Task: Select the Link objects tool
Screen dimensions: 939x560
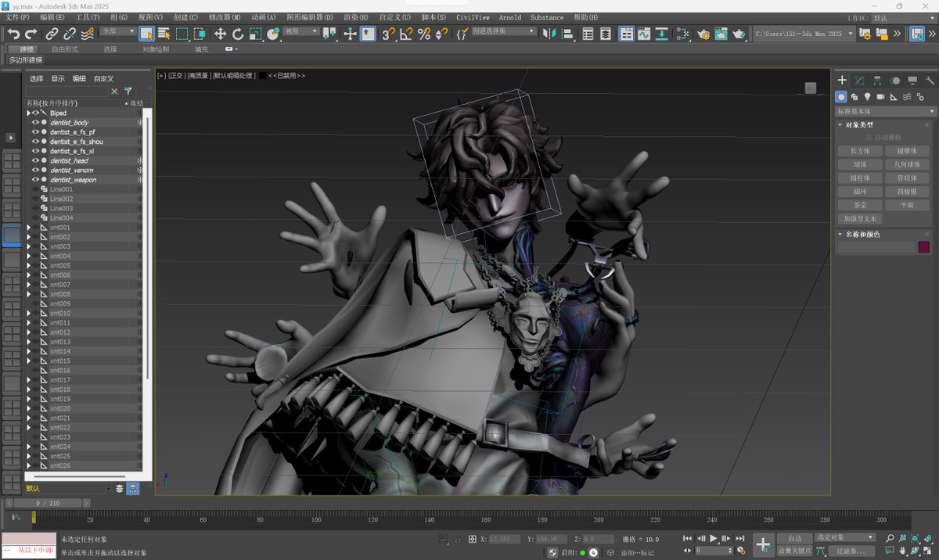Action: click(52, 34)
